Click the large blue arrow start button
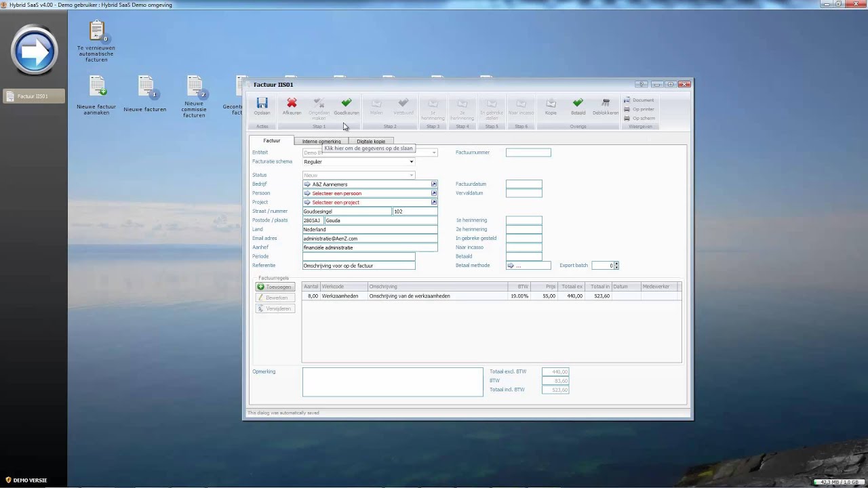The width and height of the screenshot is (868, 488). point(34,50)
